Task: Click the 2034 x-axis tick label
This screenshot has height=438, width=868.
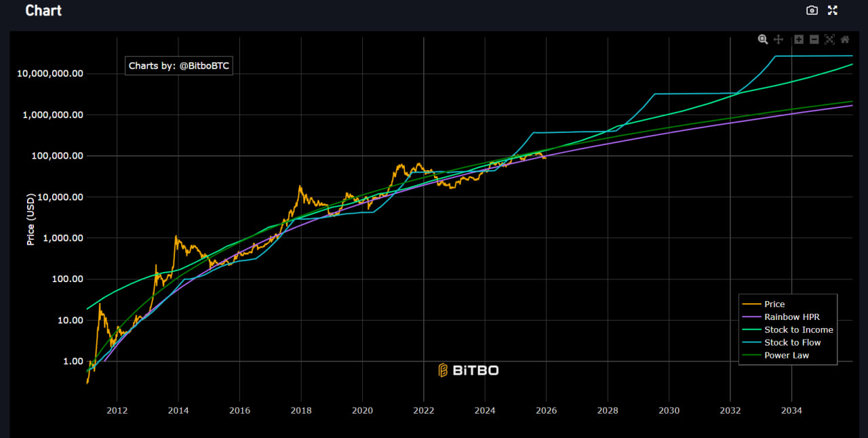Action: point(791,410)
